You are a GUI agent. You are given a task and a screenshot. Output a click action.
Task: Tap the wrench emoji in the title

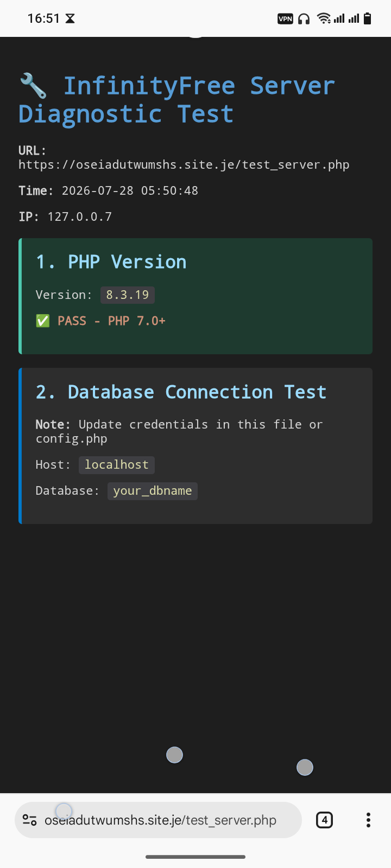coord(33,86)
